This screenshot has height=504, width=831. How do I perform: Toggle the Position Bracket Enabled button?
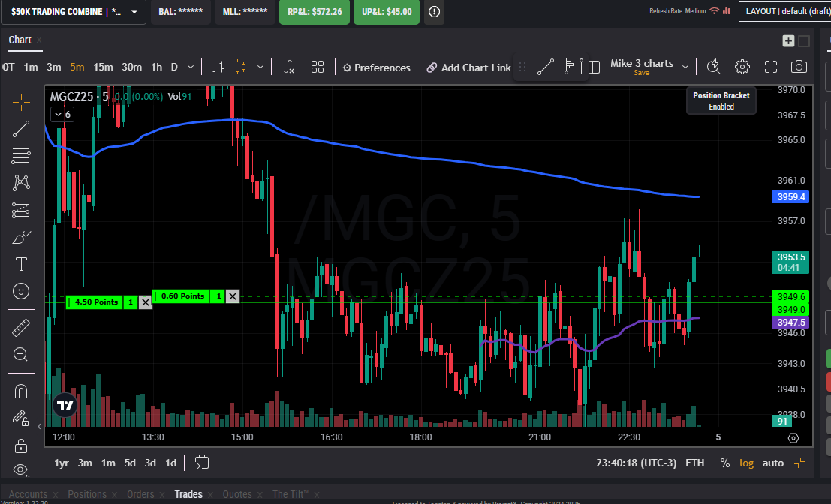pos(721,100)
